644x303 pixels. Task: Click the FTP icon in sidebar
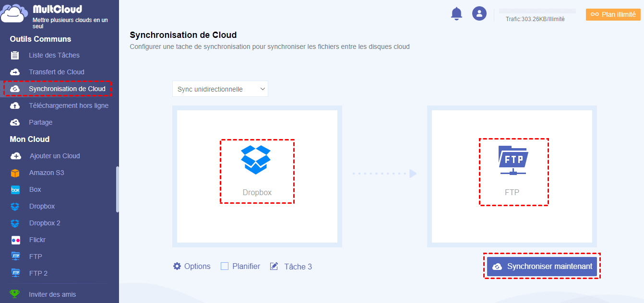15,256
